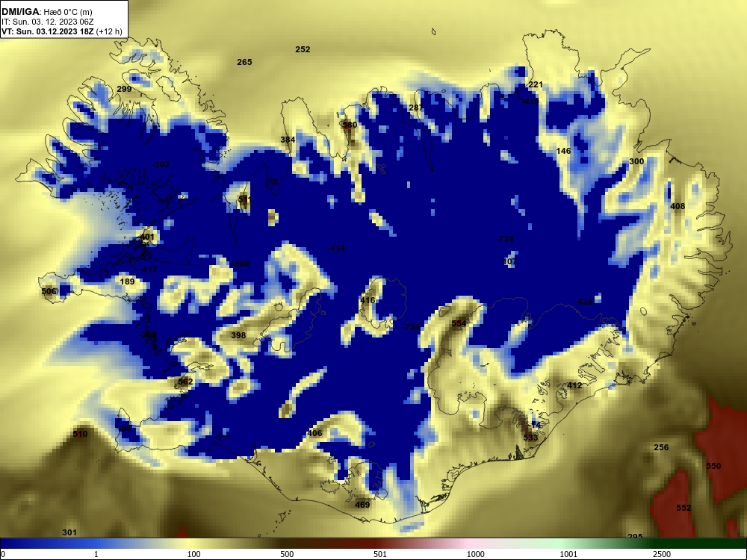Screen dimensions: 747x560
Task: Click the legend label 500
Action: [x=287, y=554]
